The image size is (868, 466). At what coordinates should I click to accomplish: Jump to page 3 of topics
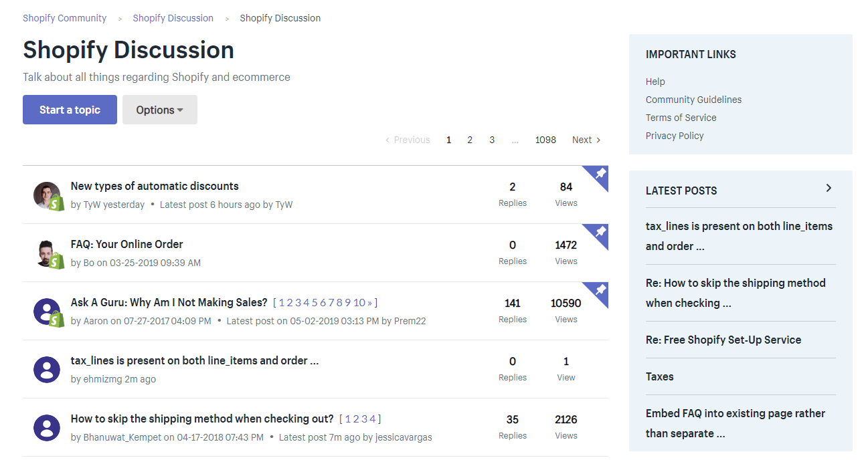tap(492, 140)
